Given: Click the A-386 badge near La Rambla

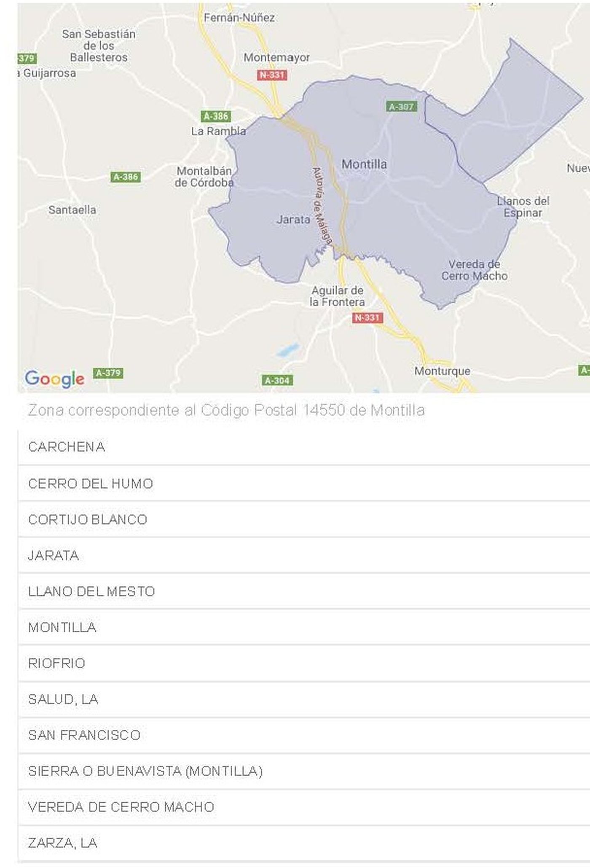Looking at the screenshot, I should pos(216,116).
